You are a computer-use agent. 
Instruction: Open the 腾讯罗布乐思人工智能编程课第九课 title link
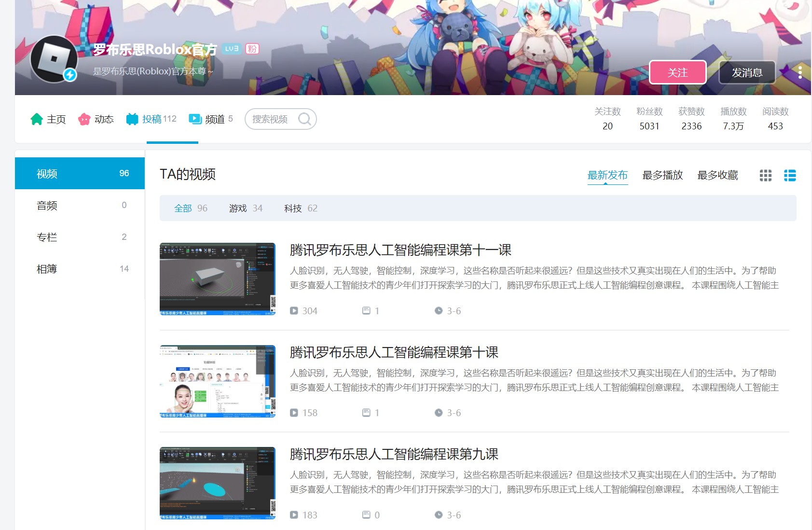(x=394, y=454)
